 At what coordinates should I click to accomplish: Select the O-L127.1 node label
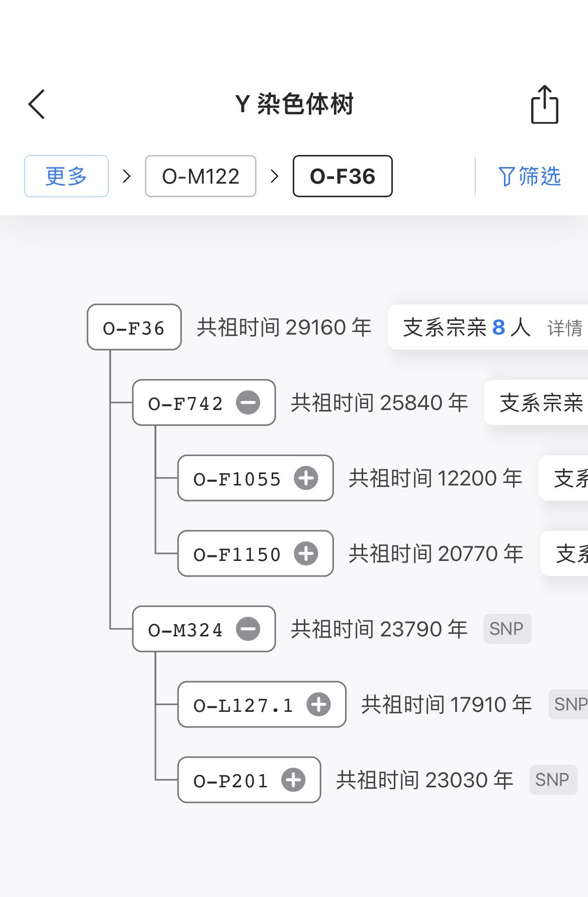243,705
